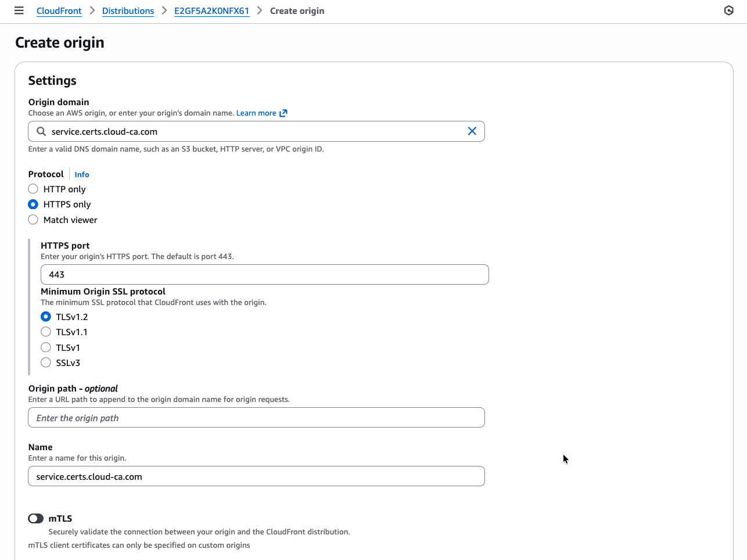
Task: Click the HTTPS port input showing 443
Action: point(265,274)
